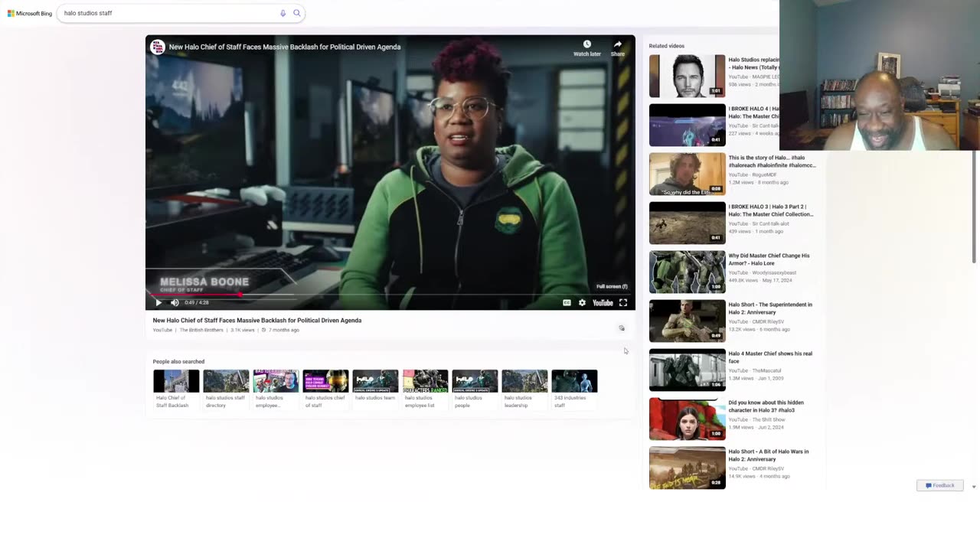980x551 pixels.
Task: Click 'Halo 4 Master Chief shows his real face' title
Action: tap(770, 357)
